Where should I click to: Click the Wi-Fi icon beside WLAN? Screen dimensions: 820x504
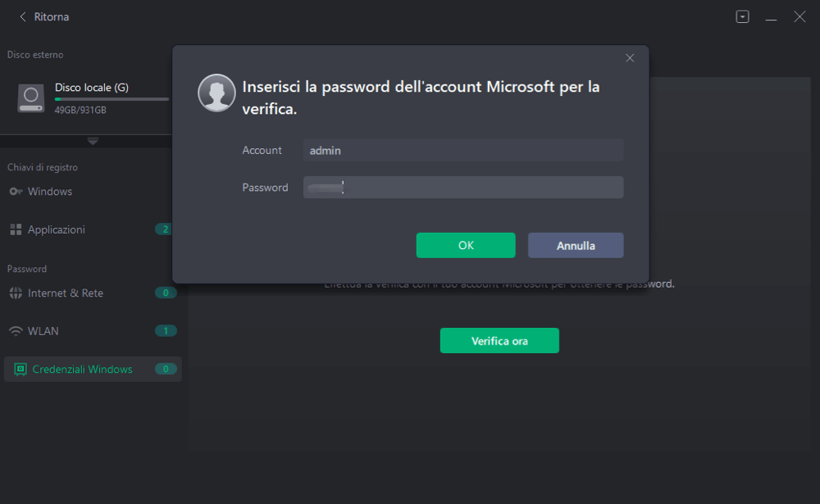pyautogui.click(x=16, y=331)
